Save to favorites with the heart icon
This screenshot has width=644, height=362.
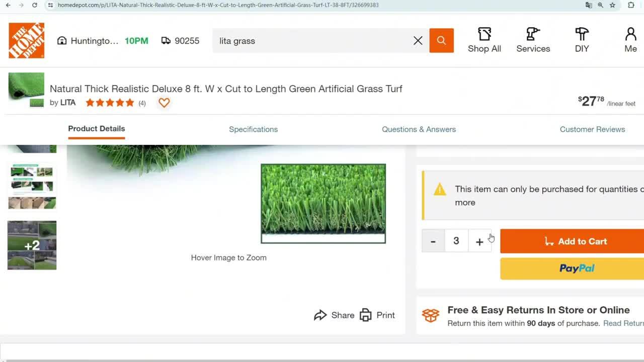point(164,103)
